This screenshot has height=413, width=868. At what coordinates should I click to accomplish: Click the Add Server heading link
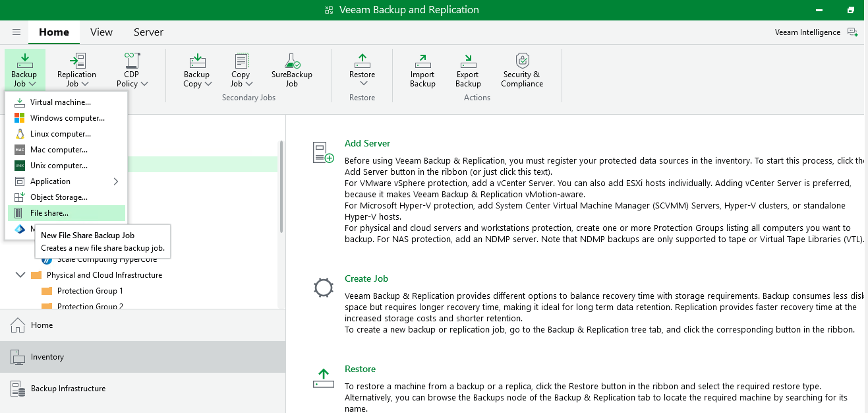tap(367, 143)
